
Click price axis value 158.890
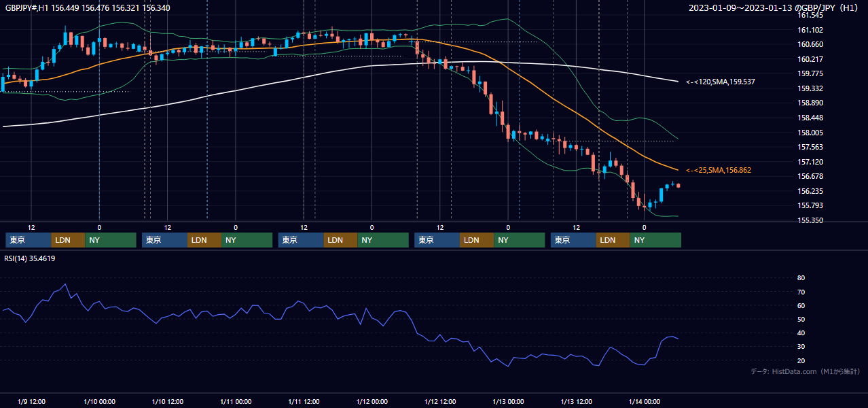[810, 103]
